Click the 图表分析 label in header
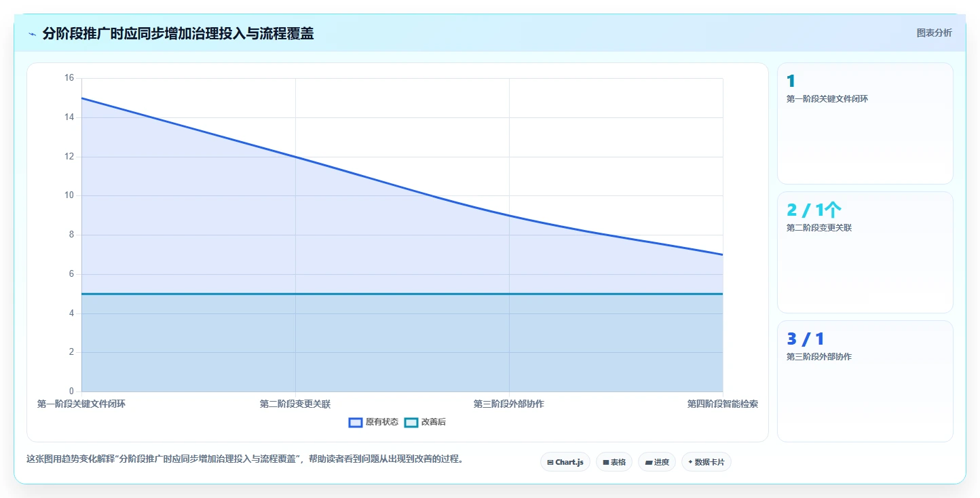Viewport: 980px width, 498px height. [934, 33]
